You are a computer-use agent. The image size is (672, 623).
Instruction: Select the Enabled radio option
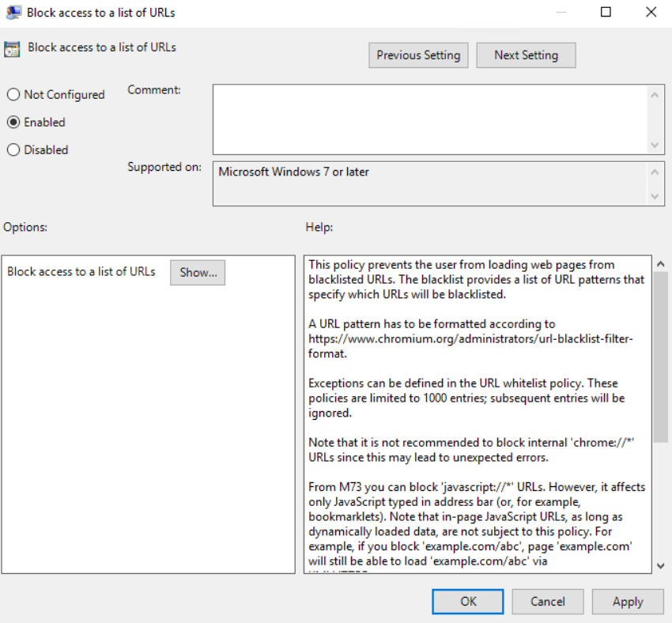(13, 123)
